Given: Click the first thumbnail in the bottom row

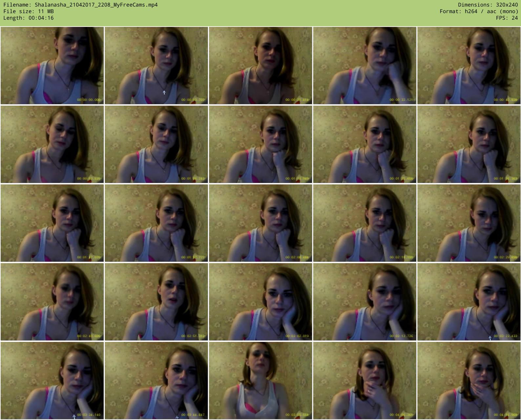Looking at the screenshot, I should [x=52, y=381].
